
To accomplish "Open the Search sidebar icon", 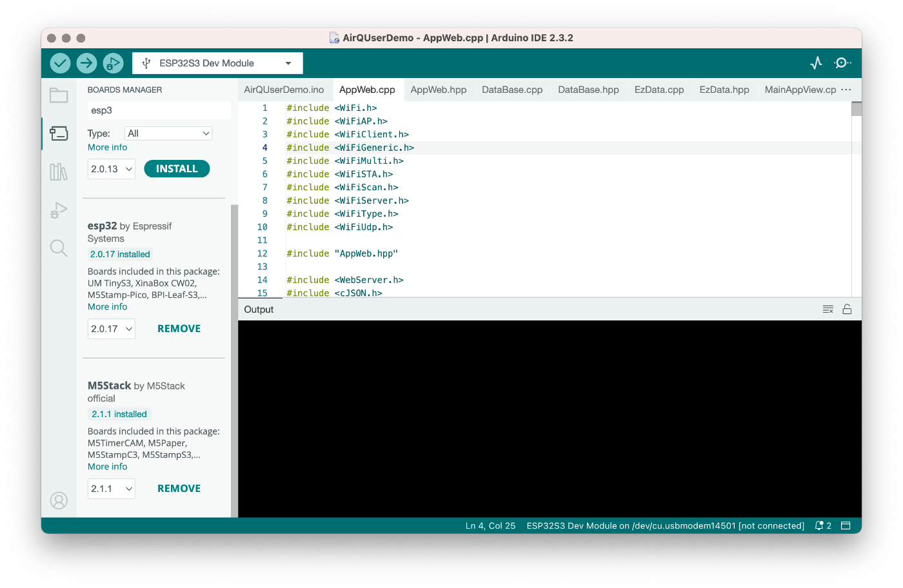I will (59, 248).
